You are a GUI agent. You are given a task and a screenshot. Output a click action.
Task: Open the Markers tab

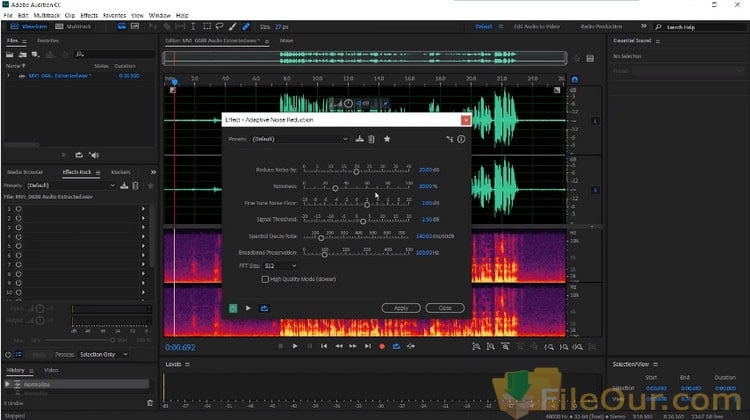click(121, 172)
